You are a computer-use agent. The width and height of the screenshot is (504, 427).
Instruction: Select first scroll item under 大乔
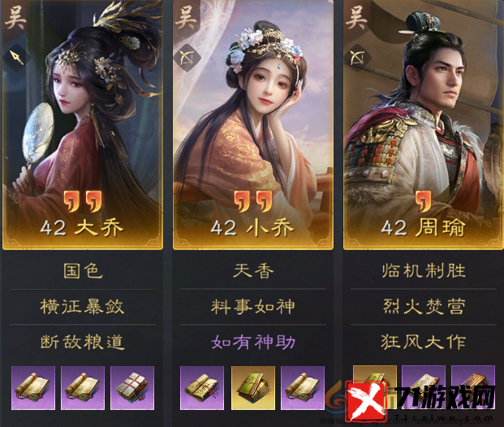coord(33,388)
